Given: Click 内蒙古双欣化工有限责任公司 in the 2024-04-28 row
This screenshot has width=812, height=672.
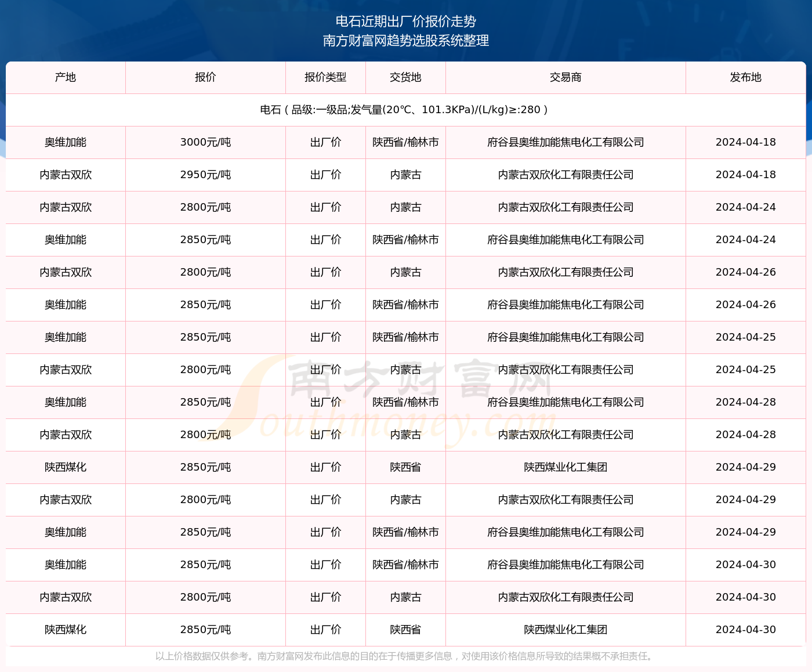Looking at the screenshot, I should (x=565, y=435).
